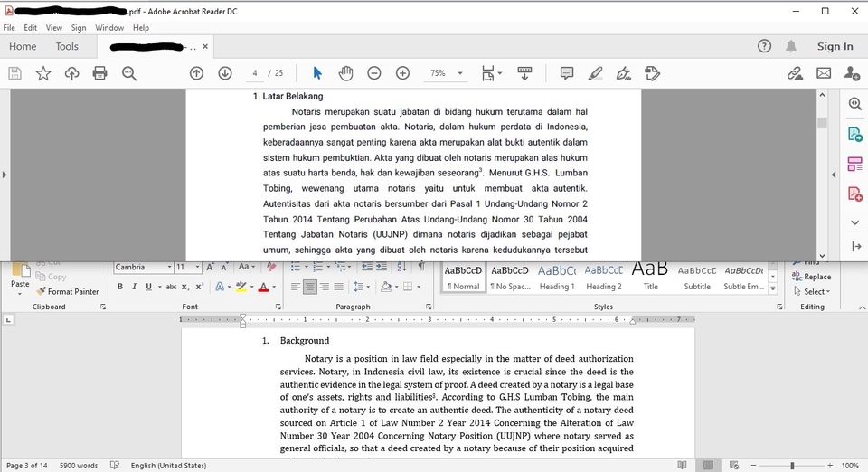Open the Cambria font name dropdown

pyautogui.click(x=169, y=268)
